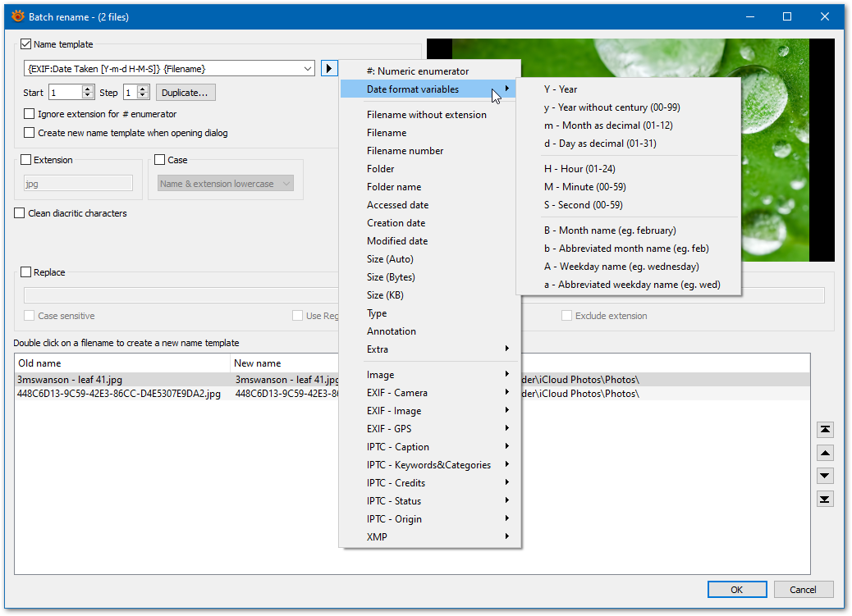Confirm with the OK button
The image size is (852, 616).
(x=736, y=589)
